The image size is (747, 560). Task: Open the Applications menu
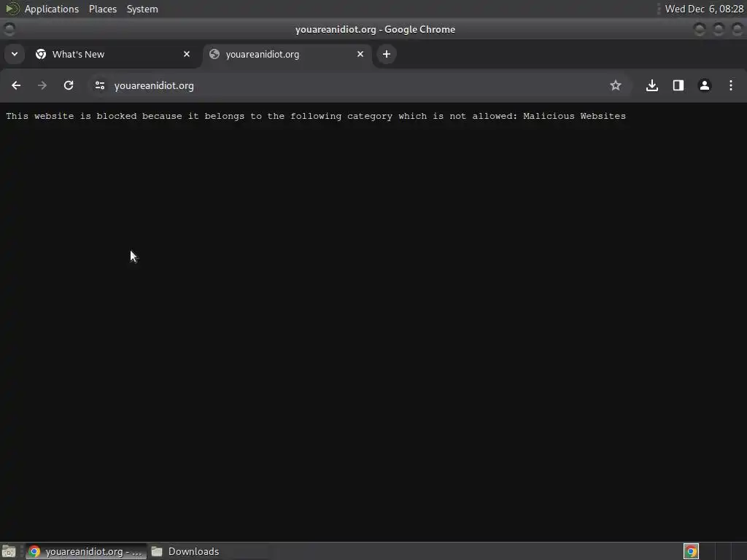click(x=52, y=9)
